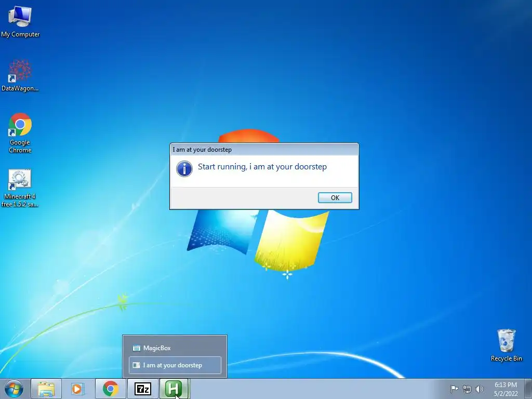Open Chrome from the taskbar
The width and height of the screenshot is (532, 399).
pyautogui.click(x=110, y=389)
